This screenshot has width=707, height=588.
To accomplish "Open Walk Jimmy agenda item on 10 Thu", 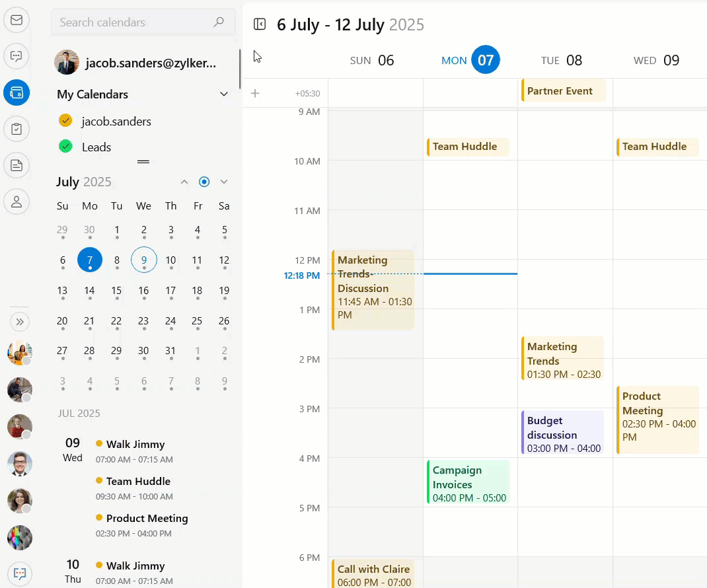I will (x=135, y=573).
